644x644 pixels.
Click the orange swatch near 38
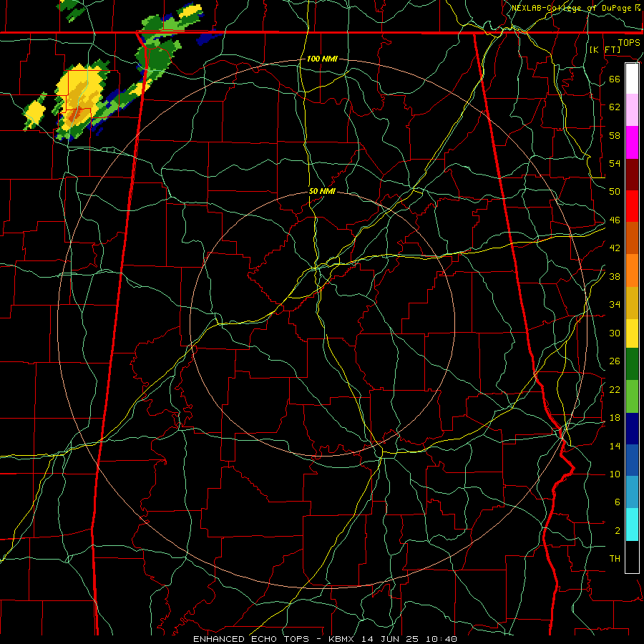[632, 270]
